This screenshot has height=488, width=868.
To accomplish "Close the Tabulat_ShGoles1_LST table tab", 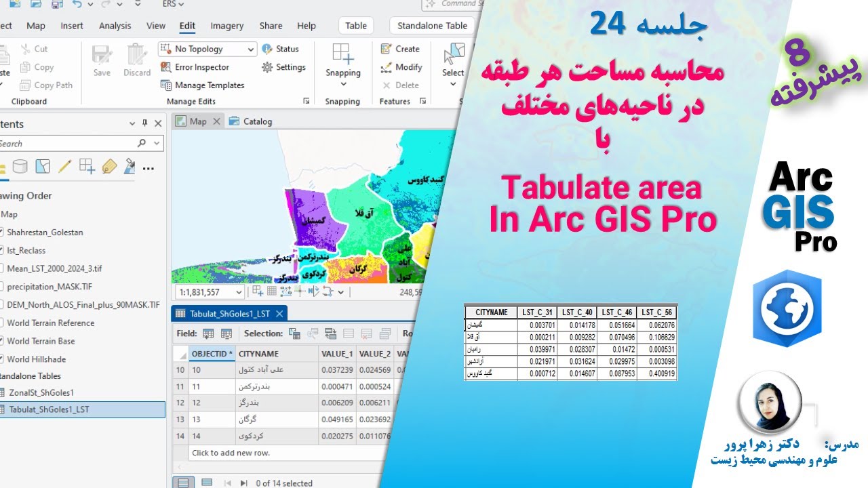I will pyautogui.click(x=279, y=313).
